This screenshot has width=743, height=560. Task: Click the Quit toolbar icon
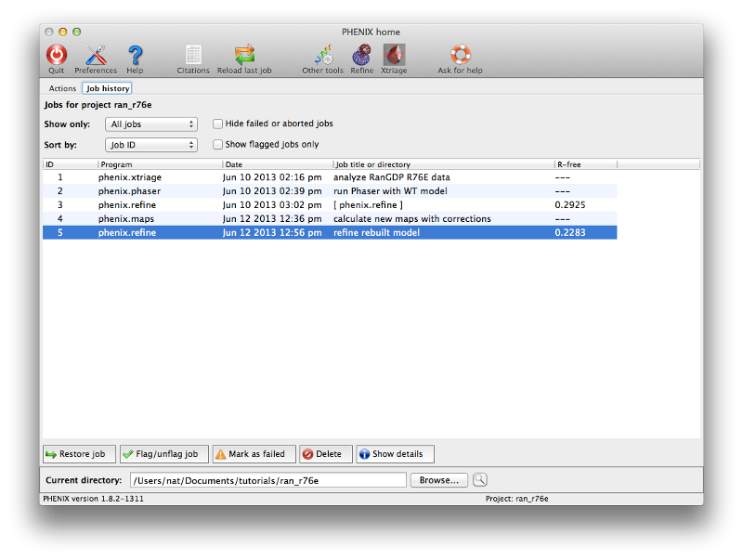pos(57,56)
